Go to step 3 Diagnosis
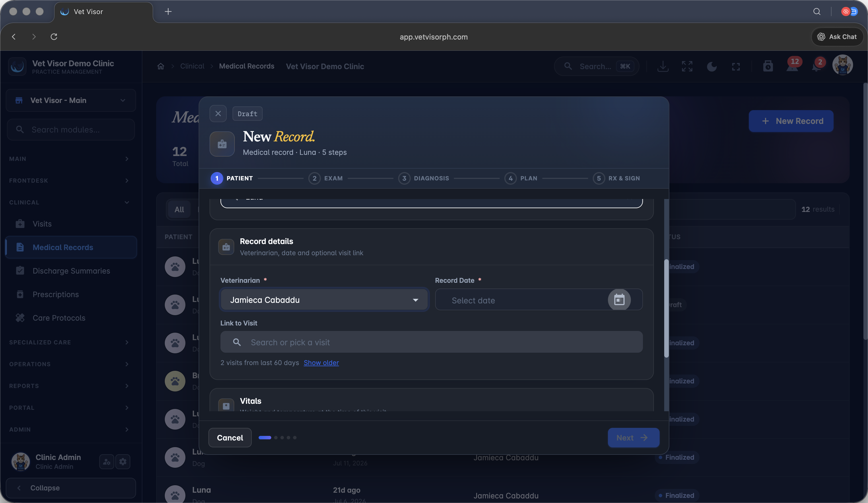 (x=424, y=178)
